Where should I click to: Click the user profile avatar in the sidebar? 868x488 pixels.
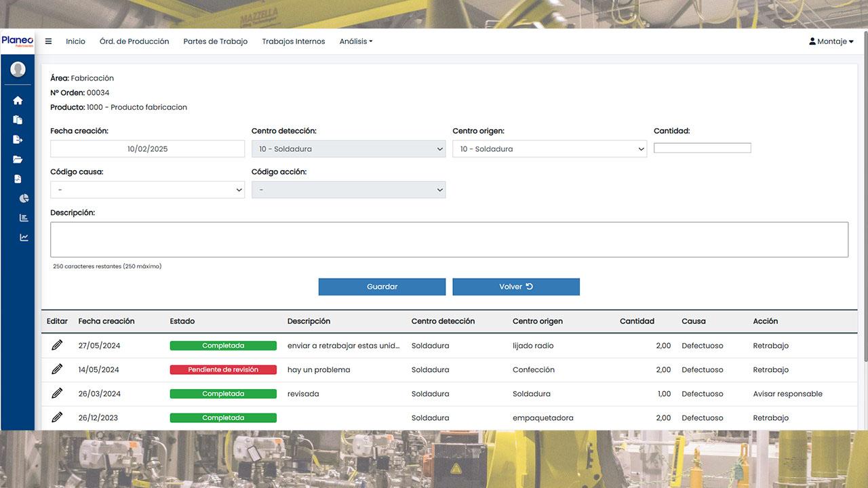(17, 68)
